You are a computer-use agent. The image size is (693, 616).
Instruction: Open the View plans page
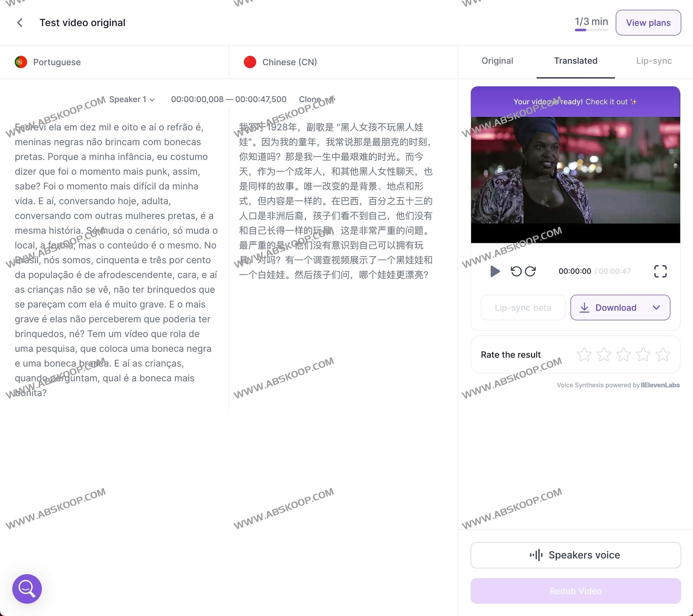click(x=648, y=22)
